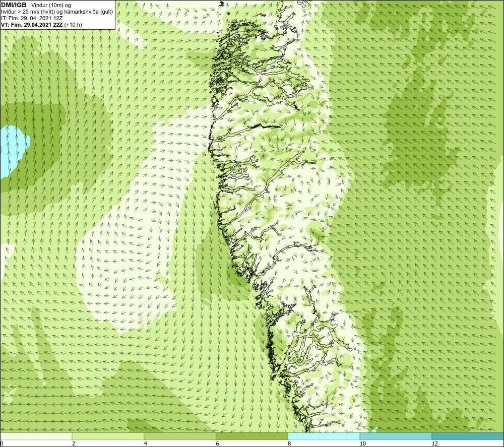The height and width of the screenshot is (447, 504).
Task: Click the 10–12 m/s cyan legend swatch
Action: 396,436
